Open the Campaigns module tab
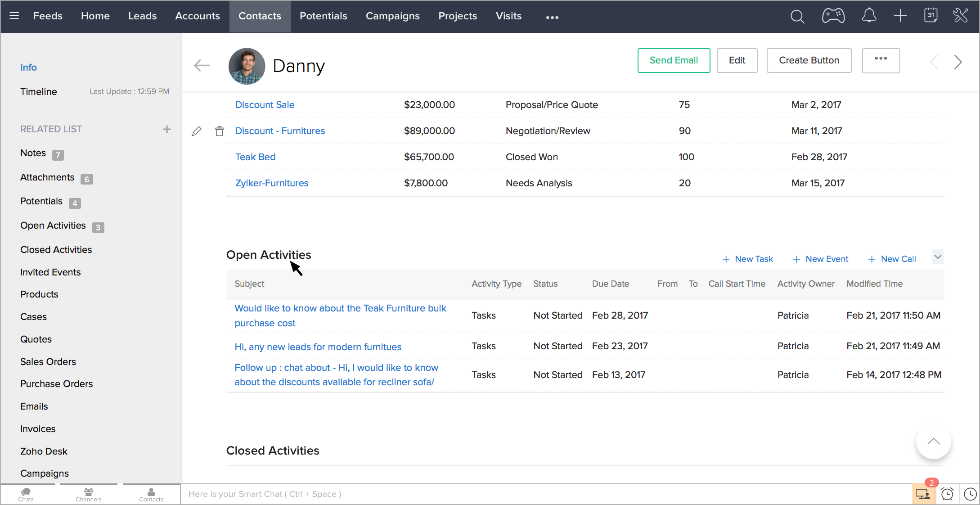This screenshot has width=980, height=505. click(392, 16)
